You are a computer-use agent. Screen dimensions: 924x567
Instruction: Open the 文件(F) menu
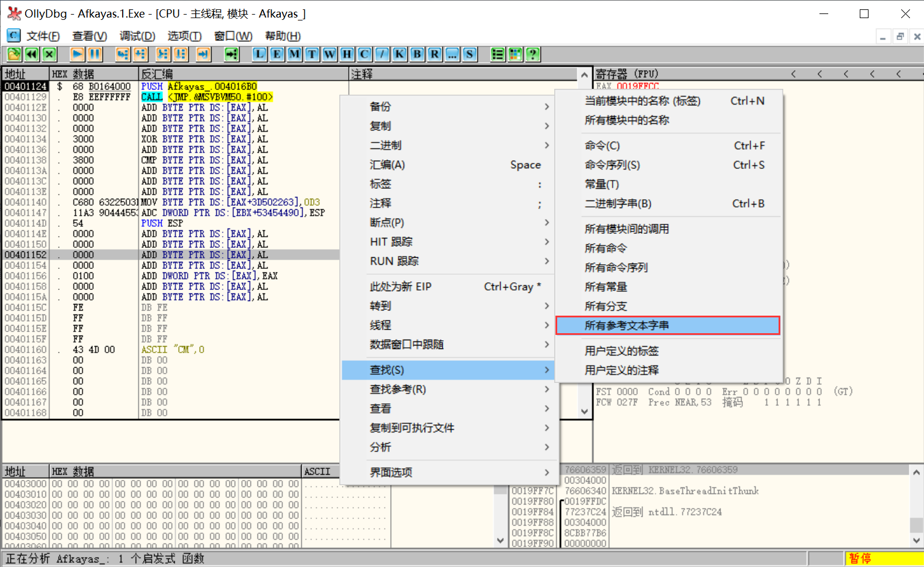43,36
